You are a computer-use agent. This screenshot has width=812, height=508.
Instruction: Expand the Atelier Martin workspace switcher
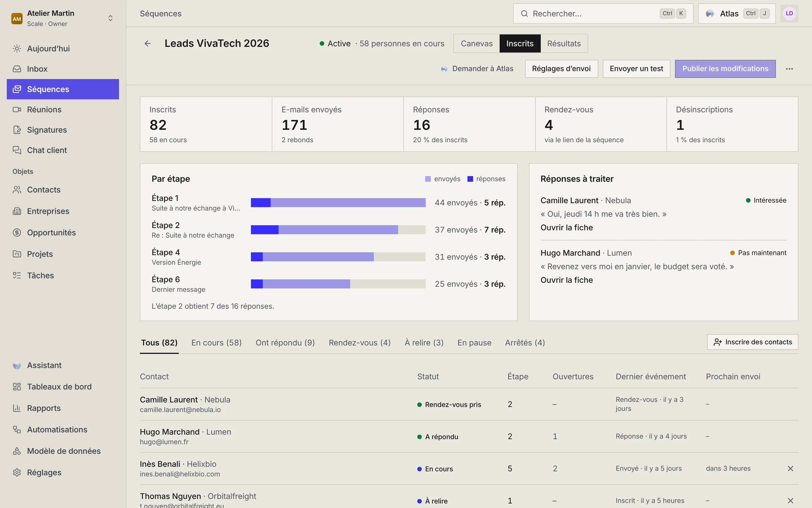pos(63,18)
